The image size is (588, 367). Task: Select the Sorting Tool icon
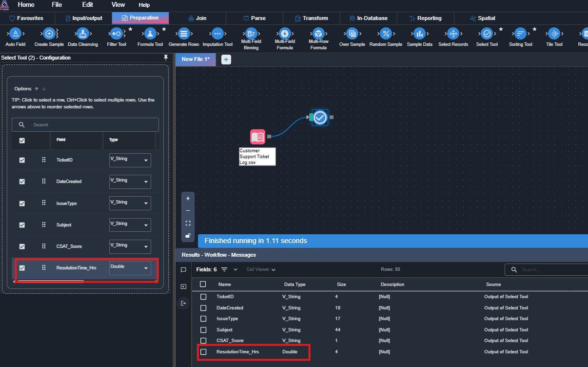(x=520, y=34)
